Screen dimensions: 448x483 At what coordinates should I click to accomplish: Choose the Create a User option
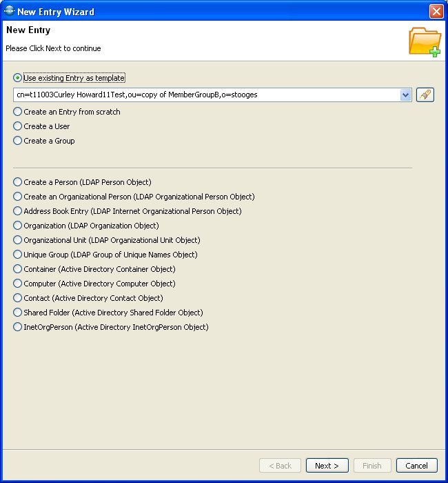[18, 126]
